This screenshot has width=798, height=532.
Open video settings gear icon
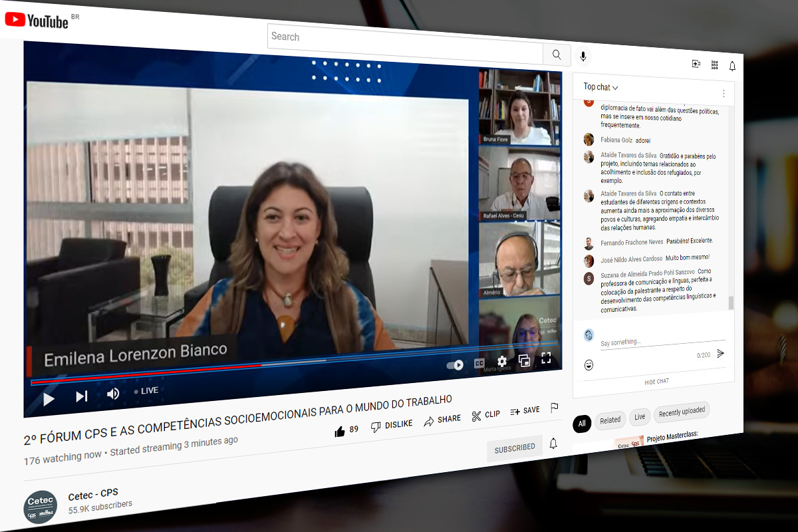point(502,361)
